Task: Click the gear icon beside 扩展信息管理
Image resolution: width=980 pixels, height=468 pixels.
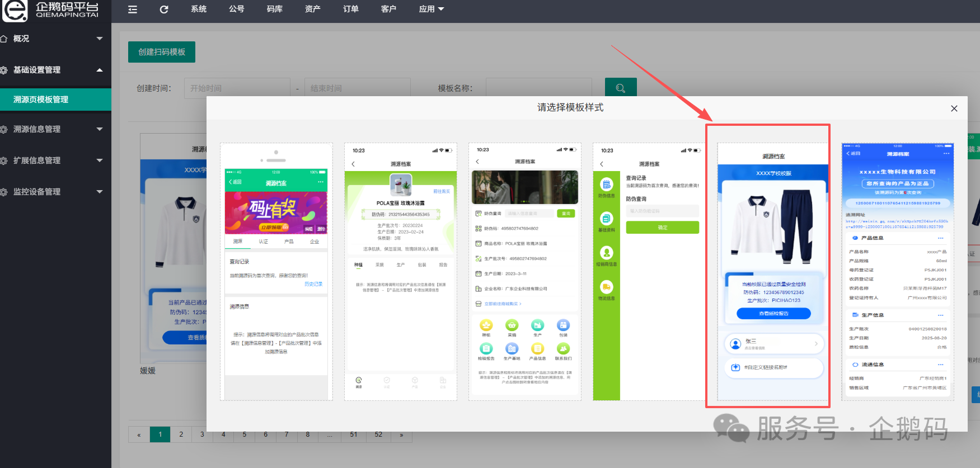Action: (x=4, y=160)
